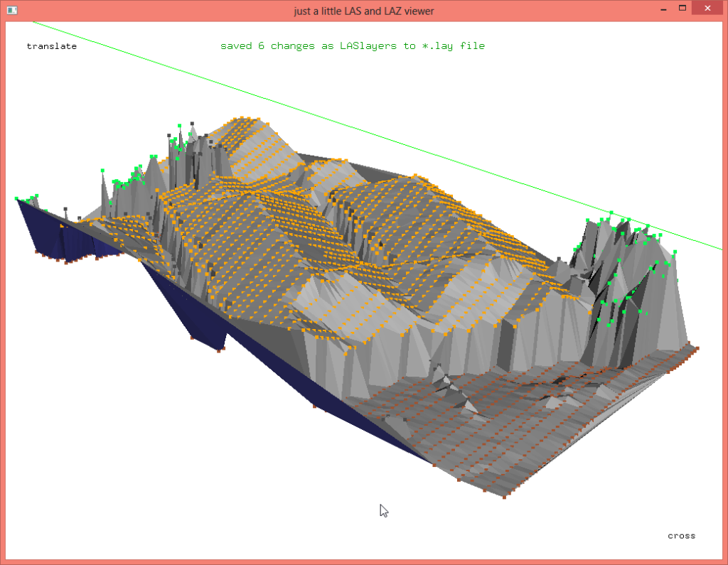The height and width of the screenshot is (565, 728).
Task: Click the cross text in the lower-right corner
Action: coord(680,536)
